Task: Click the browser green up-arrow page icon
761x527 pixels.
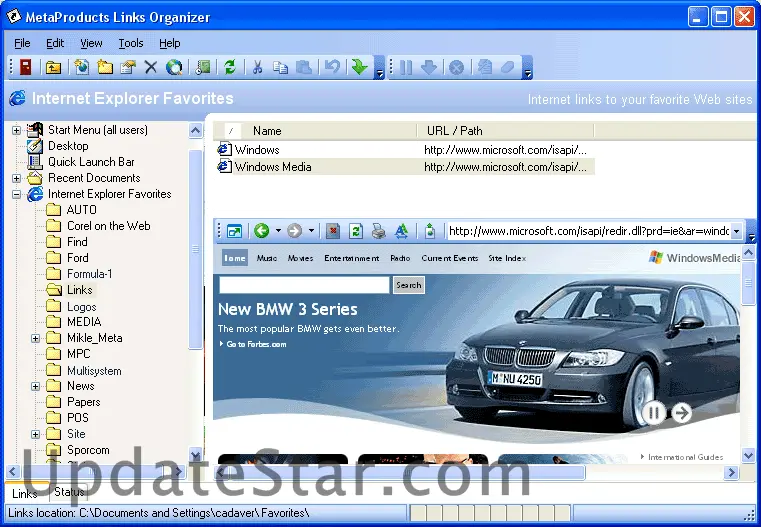Action: (430, 231)
